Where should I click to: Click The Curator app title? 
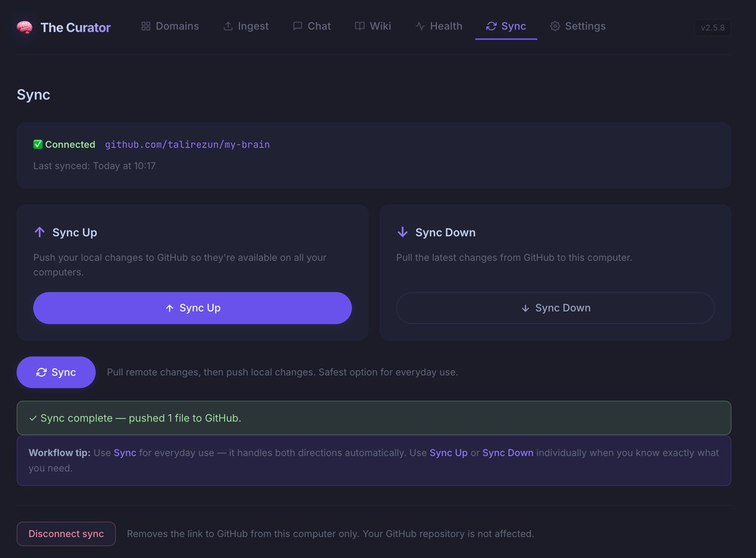(x=76, y=27)
